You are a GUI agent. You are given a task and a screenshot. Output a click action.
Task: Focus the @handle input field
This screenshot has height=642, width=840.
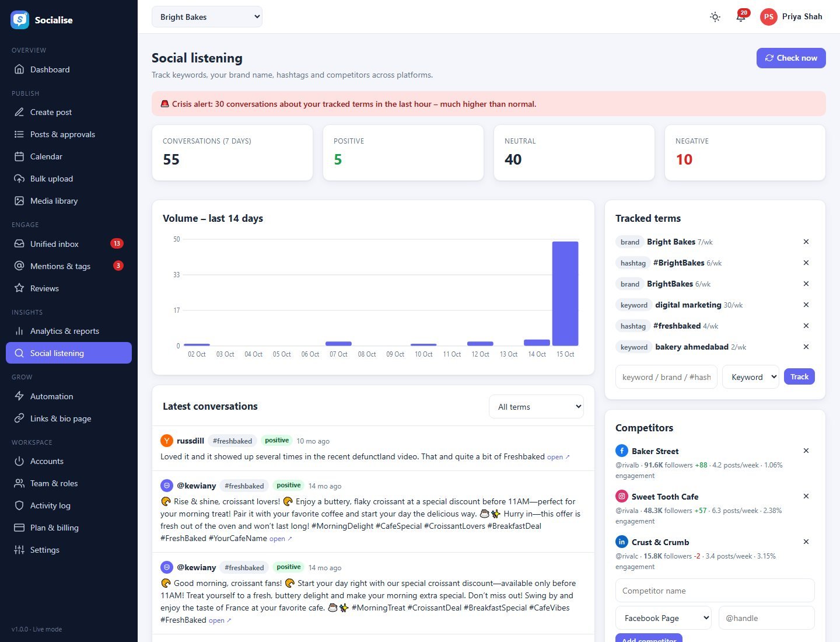click(x=766, y=618)
